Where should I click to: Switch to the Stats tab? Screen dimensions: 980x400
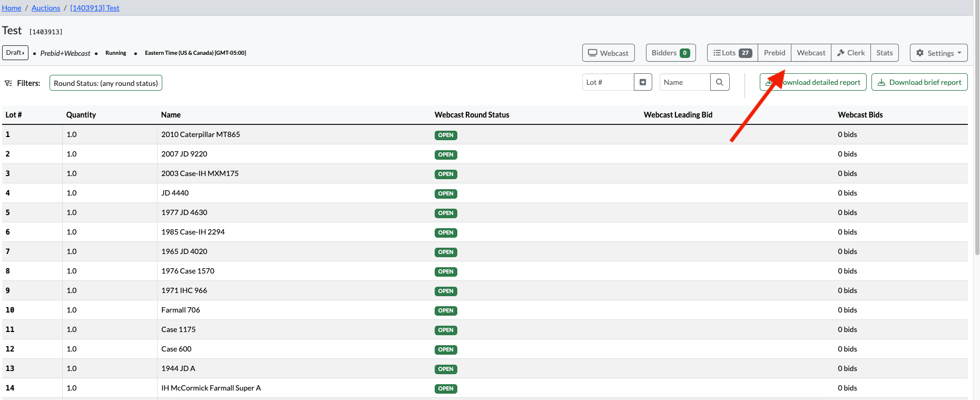[884, 53]
